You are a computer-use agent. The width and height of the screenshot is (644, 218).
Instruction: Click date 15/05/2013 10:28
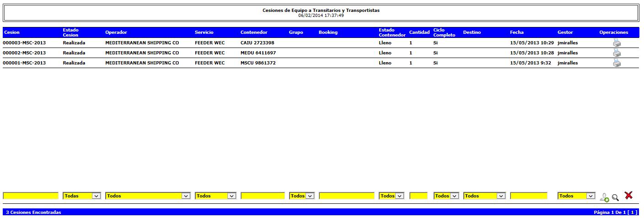(532, 53)
